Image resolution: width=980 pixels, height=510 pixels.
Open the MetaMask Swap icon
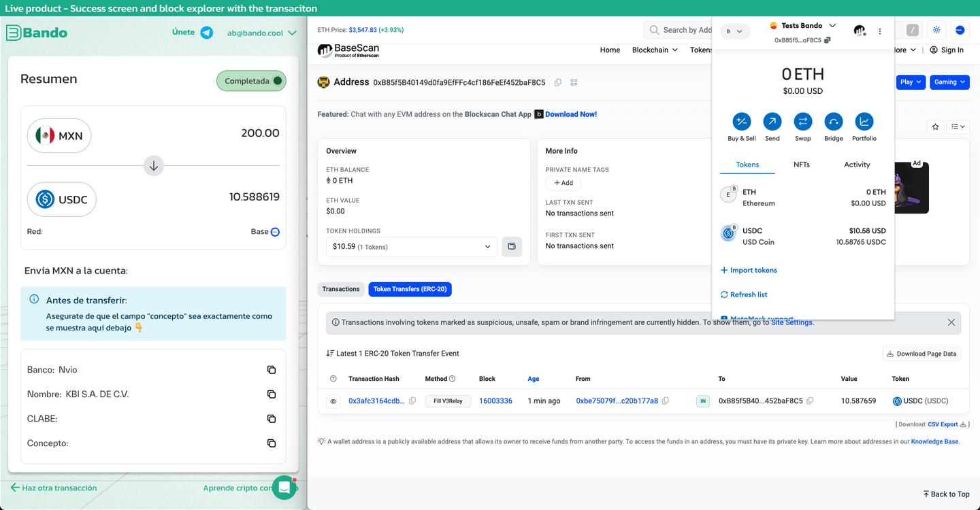(x=803, y=122)
